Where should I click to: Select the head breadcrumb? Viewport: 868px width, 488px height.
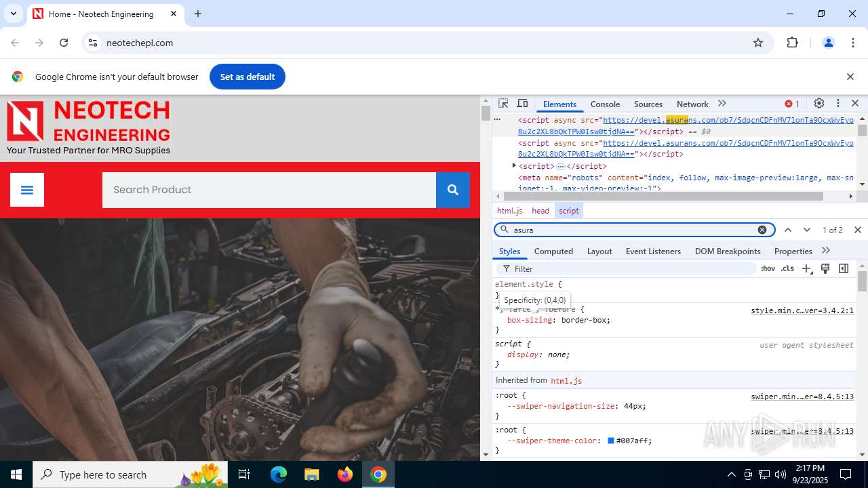540,211
